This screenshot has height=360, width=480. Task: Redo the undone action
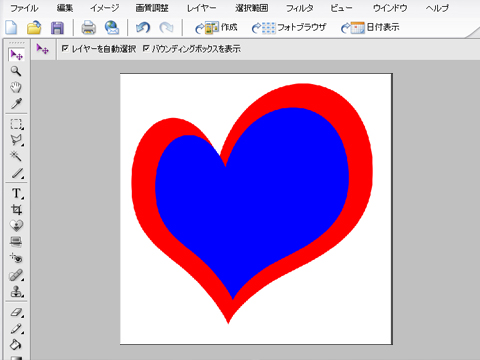point(166,27)
